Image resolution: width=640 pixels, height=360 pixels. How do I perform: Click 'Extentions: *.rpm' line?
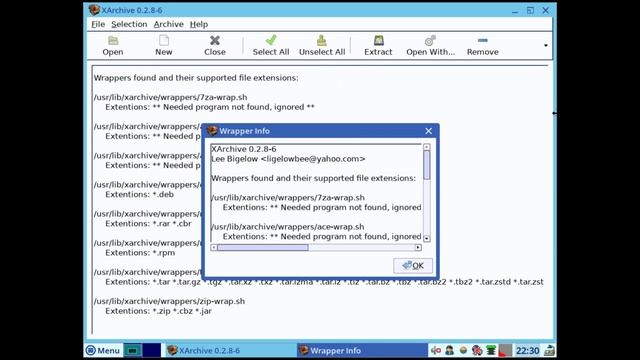tap(140, 253)
